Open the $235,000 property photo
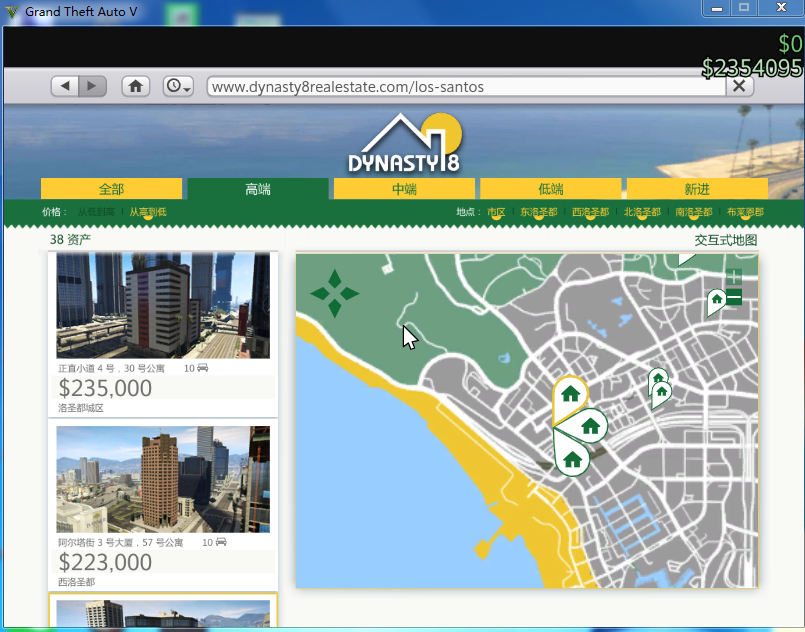The width and height of the screenshot is (805, 632). (x=163, y=305)
